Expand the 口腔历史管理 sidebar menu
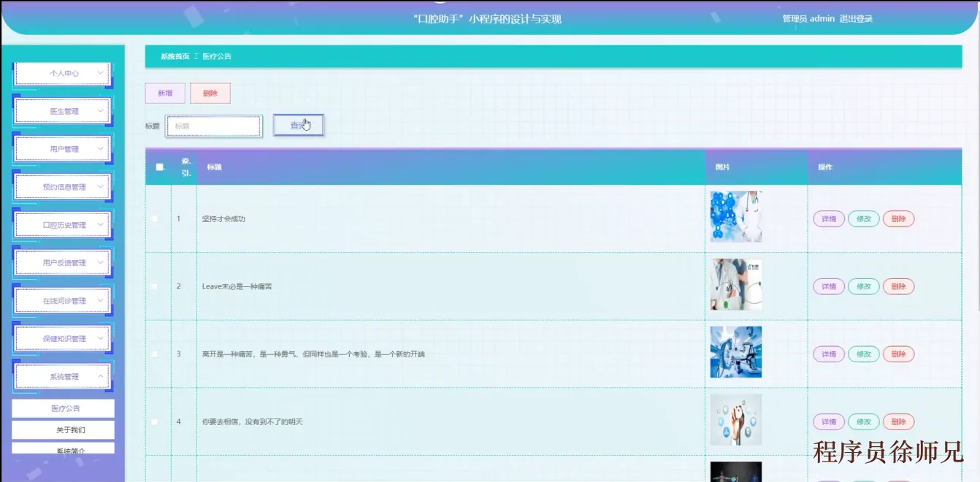Screen dimensions: 980x482 pyautogui.click(x=63, y=226)
